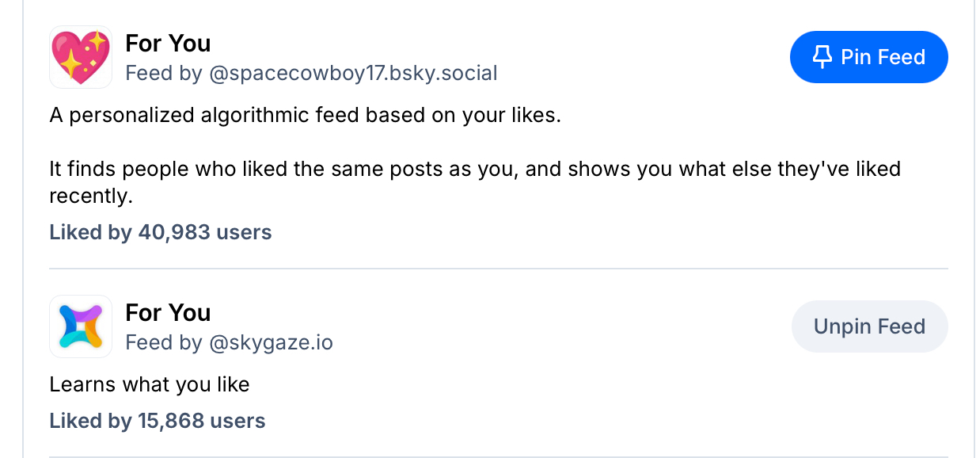Open the @spacecowboy17.bsky.social profile handle
The width and height of the screenshot is (980, 458).
[x=353, y=74]
